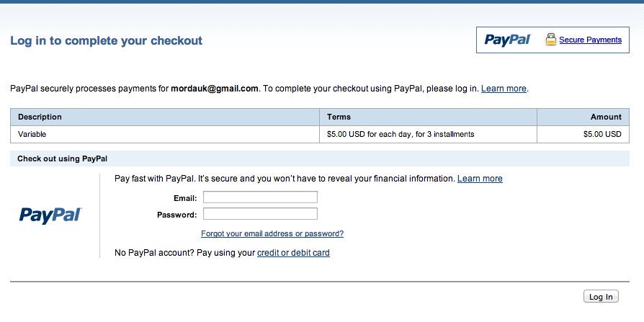Select the '$5.00 USD for each day' terms cell
Screen dimensions: 644x322
[428, 134]
